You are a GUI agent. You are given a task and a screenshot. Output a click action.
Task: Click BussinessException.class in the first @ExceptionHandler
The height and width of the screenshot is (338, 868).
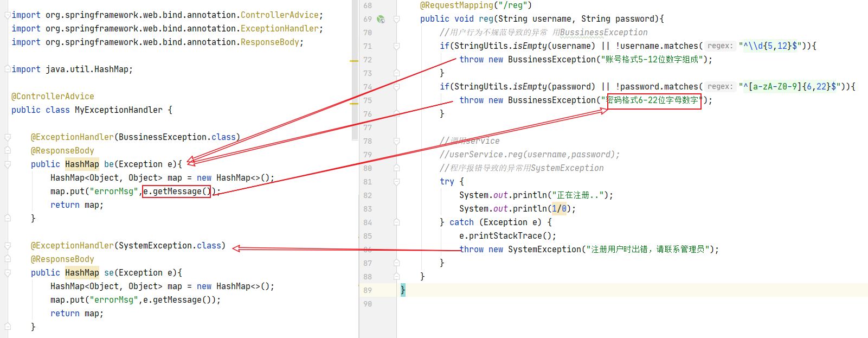(x=177, y=137)
